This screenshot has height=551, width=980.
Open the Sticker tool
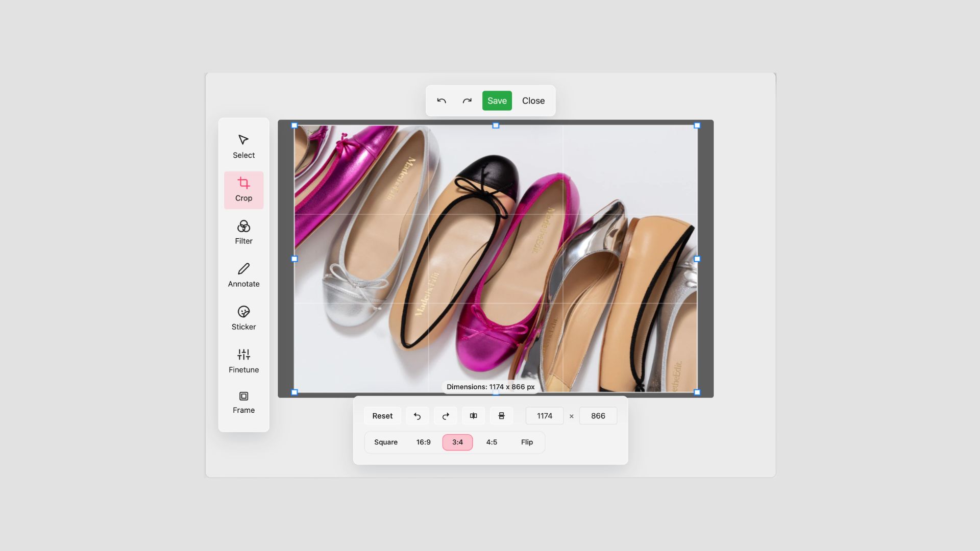click(x=243, y=318)
